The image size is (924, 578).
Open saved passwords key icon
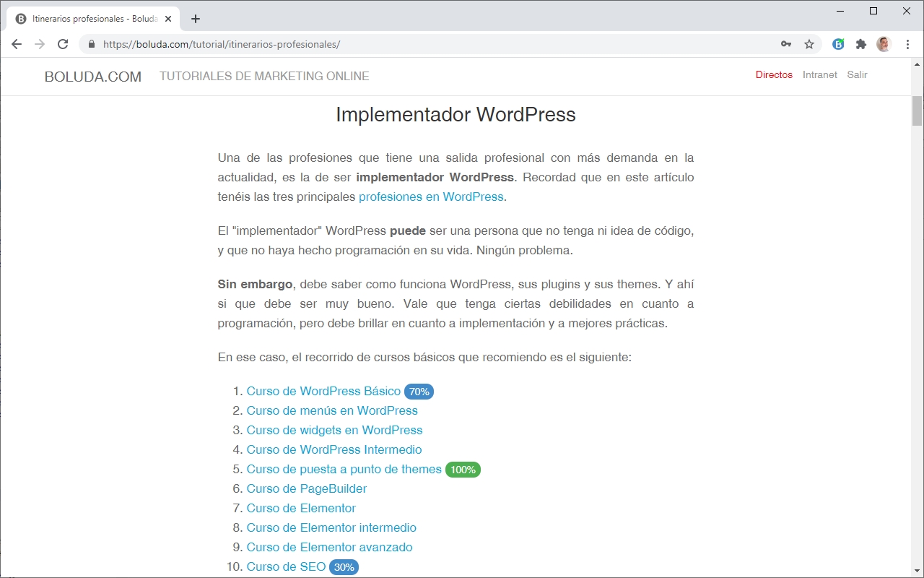click(786, 44)
